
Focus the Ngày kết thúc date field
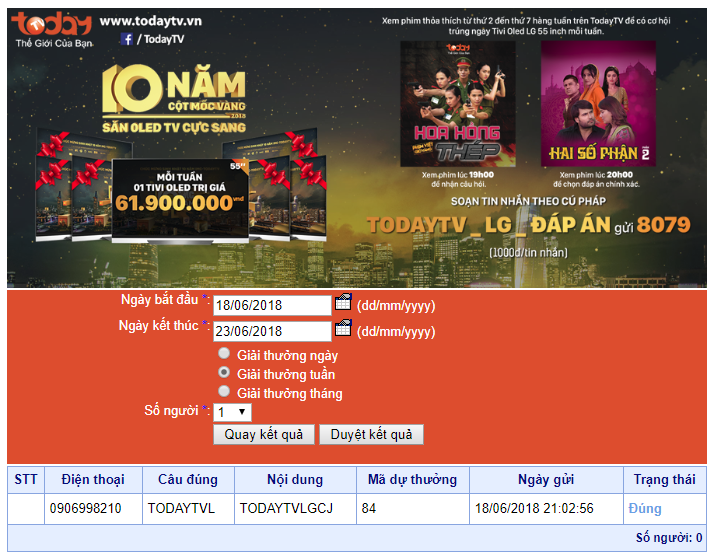pos(272,331)
